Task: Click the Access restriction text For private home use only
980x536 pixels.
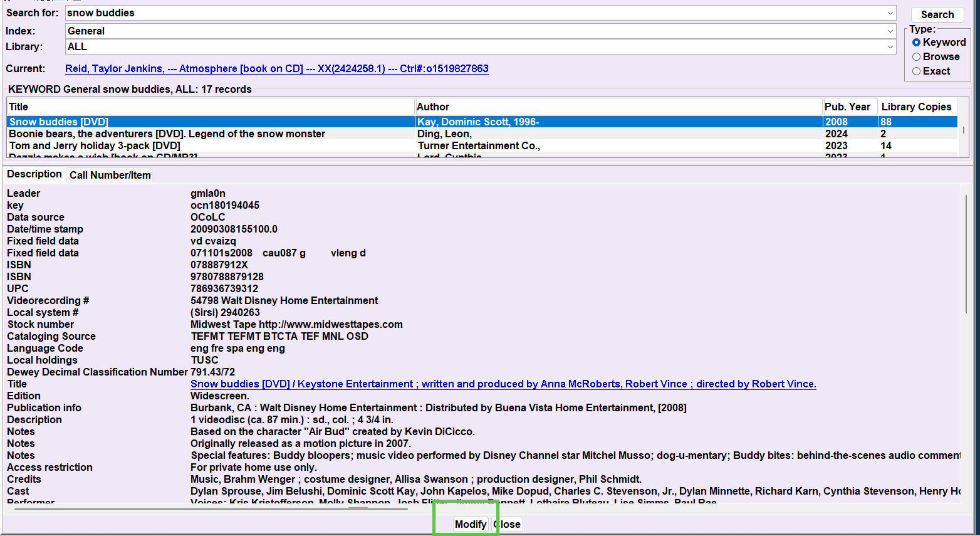Action: pyautogui.click(x=254, y=467)
